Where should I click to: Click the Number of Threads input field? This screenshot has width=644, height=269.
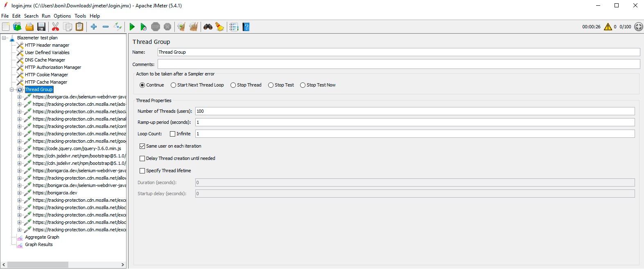(x=415, y=111)
